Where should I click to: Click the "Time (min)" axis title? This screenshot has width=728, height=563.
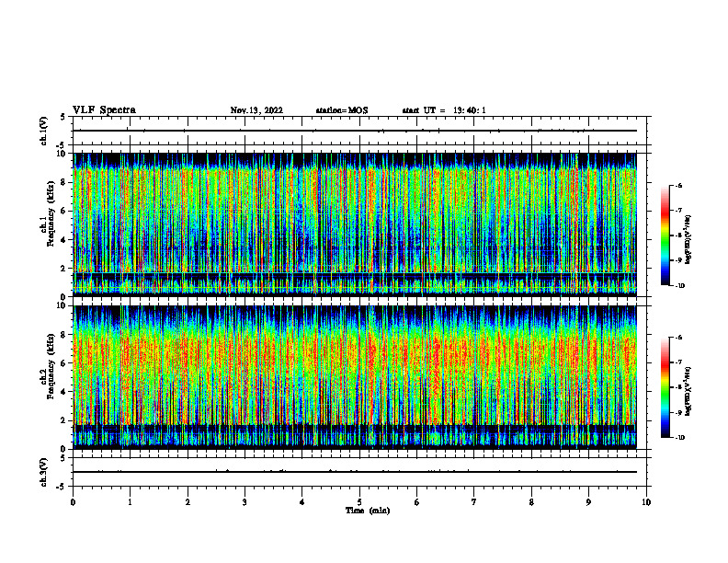click(368, 511)
